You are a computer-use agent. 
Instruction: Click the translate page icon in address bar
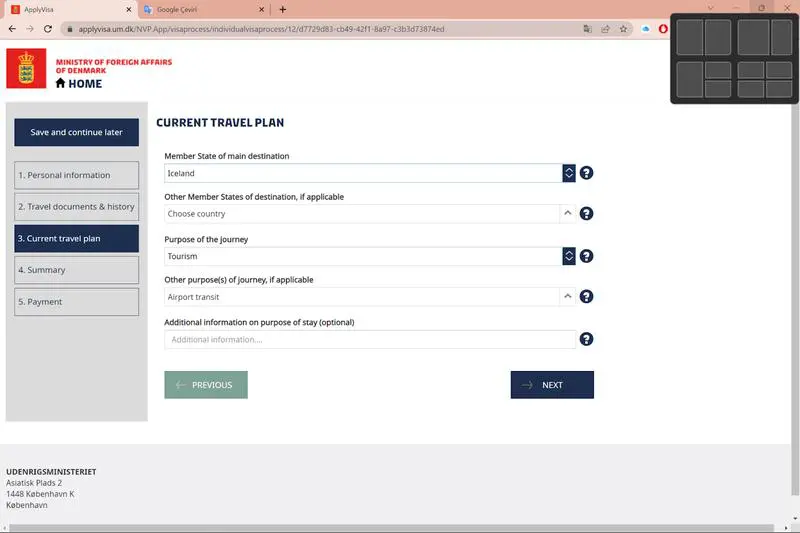587,29
